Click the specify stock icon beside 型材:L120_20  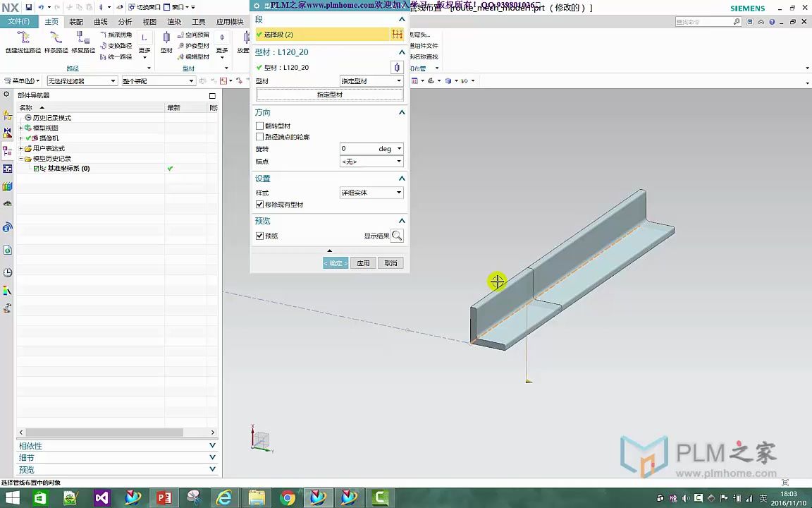(x=397, y=68)
